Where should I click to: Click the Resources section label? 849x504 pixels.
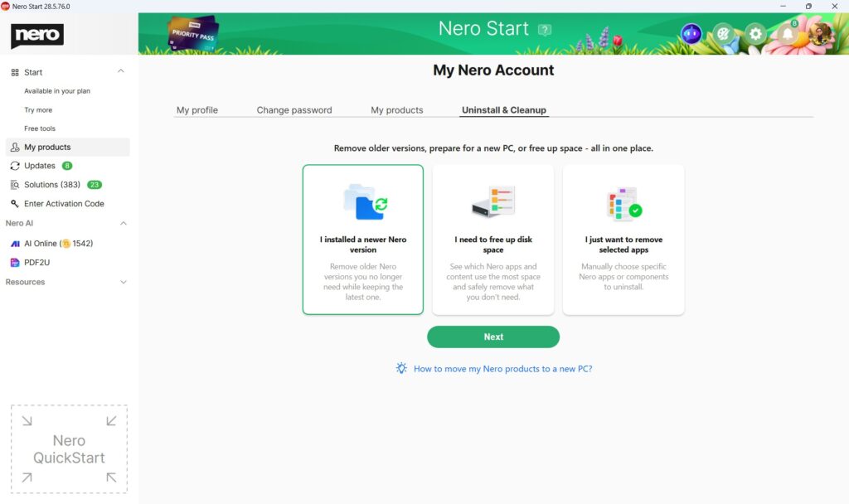pos(25,282)
